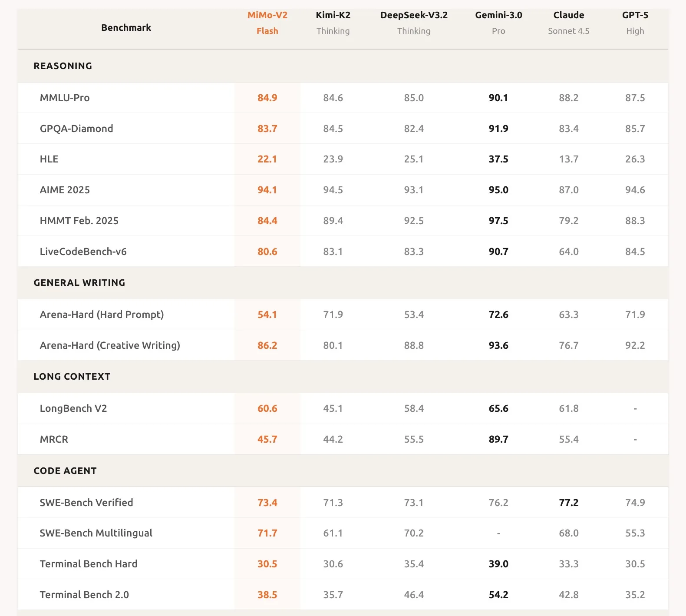The image size is (686, 616).
Task: Click the SWE-Bench Verified row label
Action: point(86,503)
